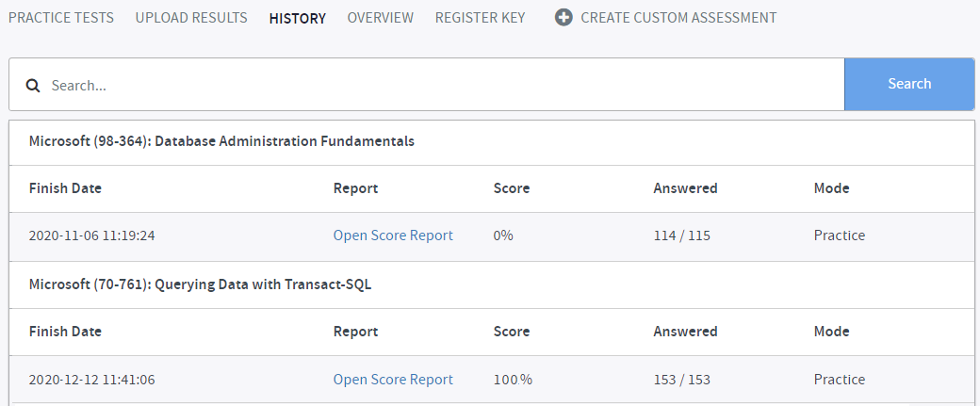Click the 2020-12-12 11:41:06 finish date
This screenshot has height=406, width=980.
click(92, 379)
